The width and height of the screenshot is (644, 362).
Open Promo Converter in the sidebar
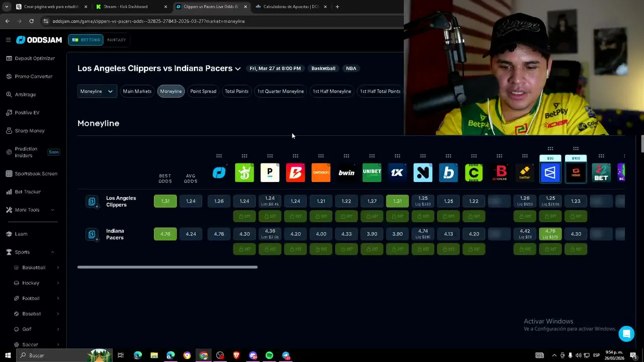coord(33,76)
